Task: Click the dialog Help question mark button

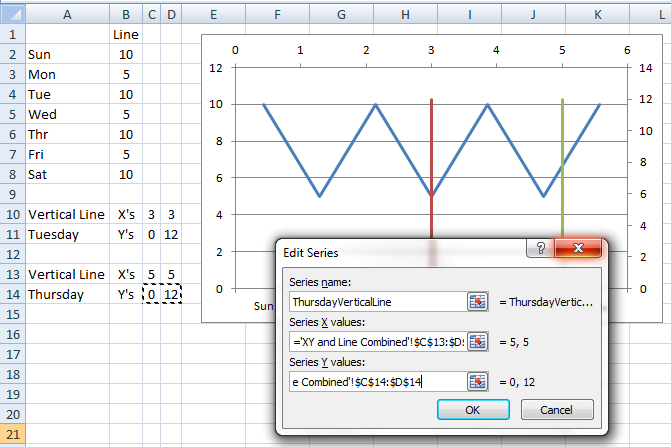Action: click(x=540, y=251)
